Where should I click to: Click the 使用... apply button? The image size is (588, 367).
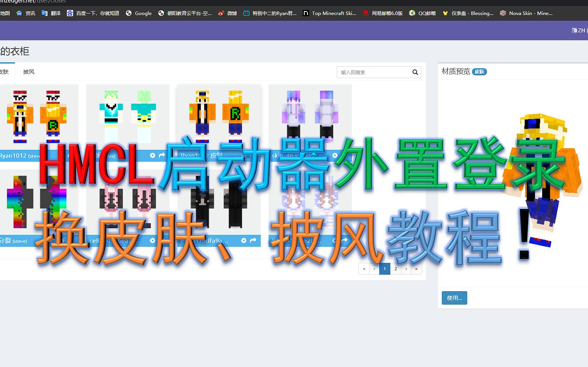(454, 298)
